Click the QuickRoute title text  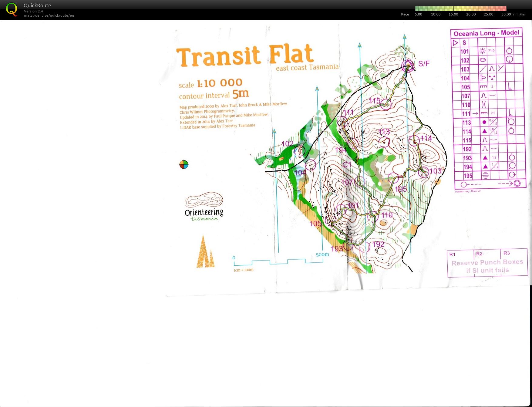tap(37, 5)
